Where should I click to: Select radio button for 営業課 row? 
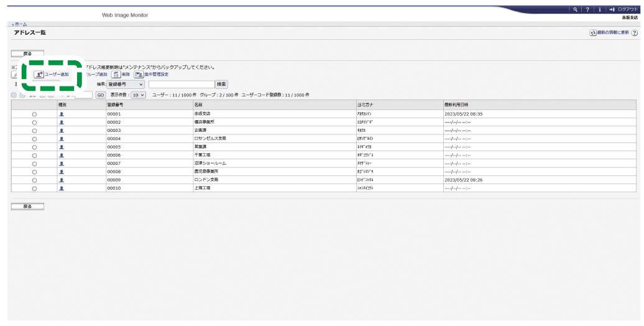point(34,147)
